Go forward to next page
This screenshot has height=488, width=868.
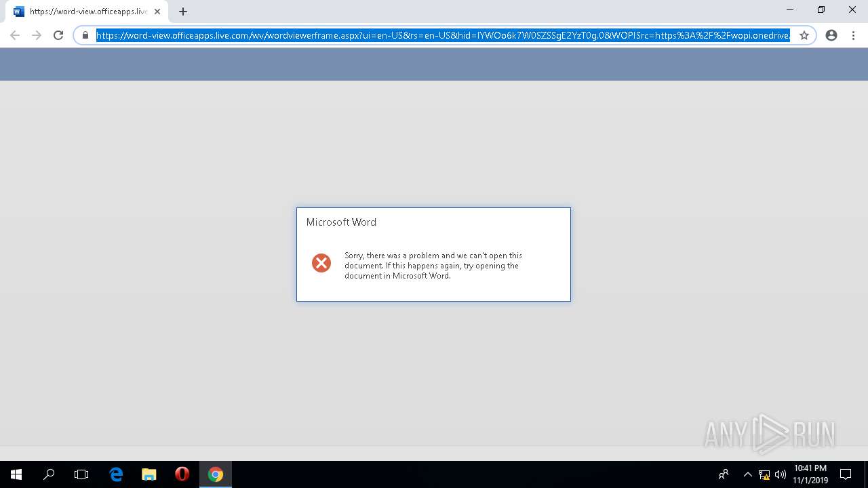point(37,35)
